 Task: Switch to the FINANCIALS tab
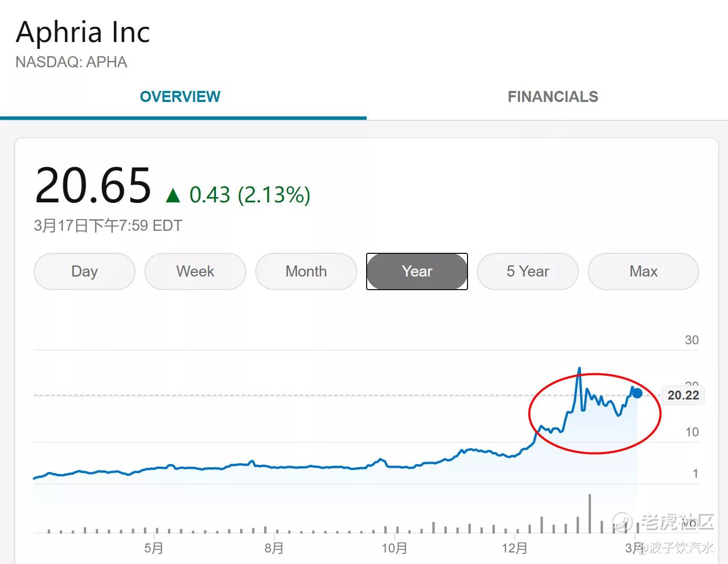(x=553, y=97)
